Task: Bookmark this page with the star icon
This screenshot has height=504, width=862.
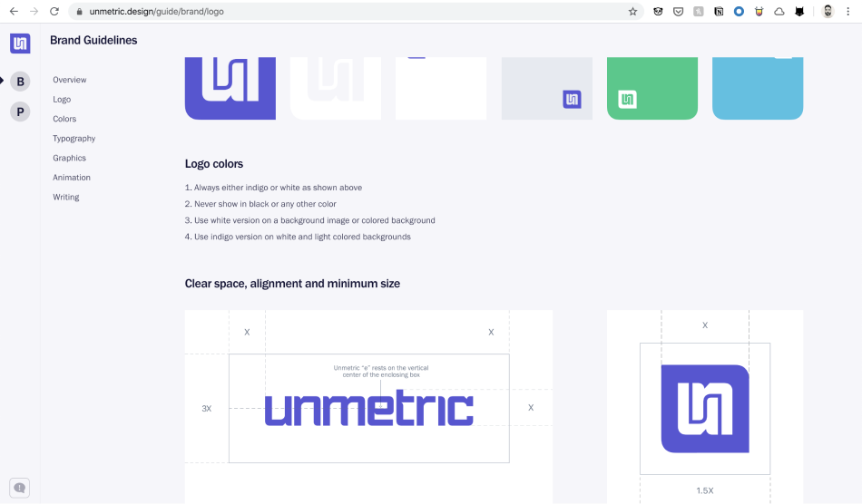Action: click(x=632, y=11)
